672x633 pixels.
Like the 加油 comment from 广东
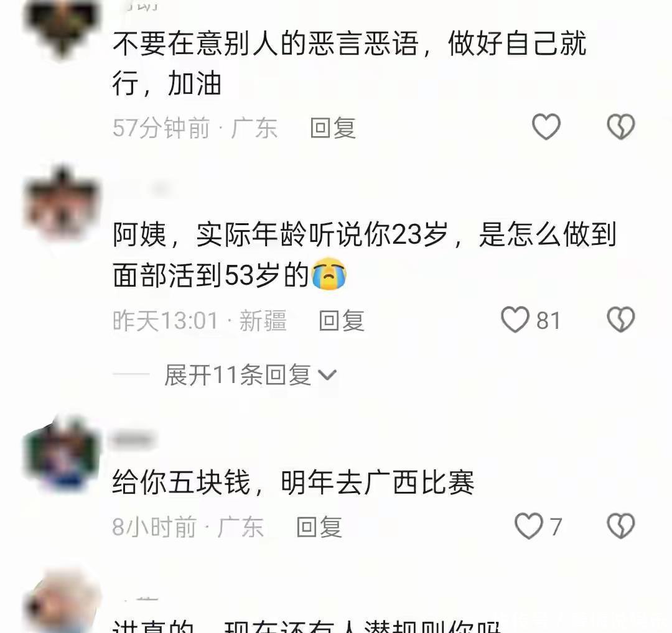(x=546, y=127)
